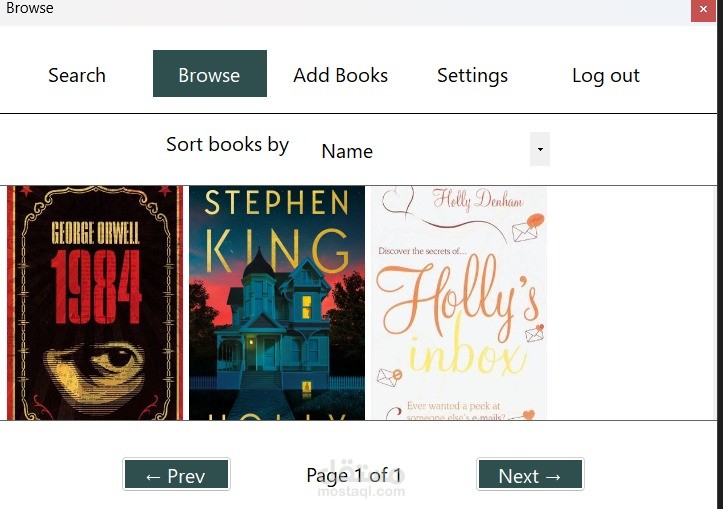Click the Browse window title text
The image size is (723, 509).
30,8
